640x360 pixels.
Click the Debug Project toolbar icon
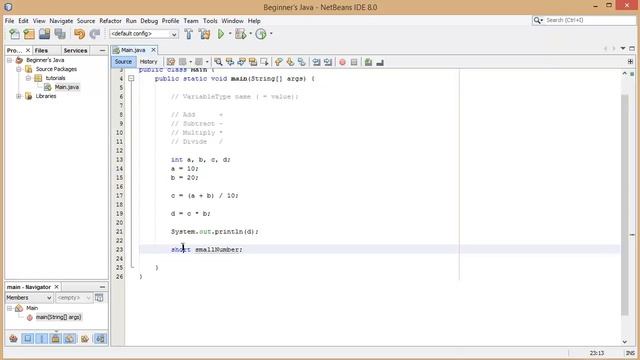(241, 34)
